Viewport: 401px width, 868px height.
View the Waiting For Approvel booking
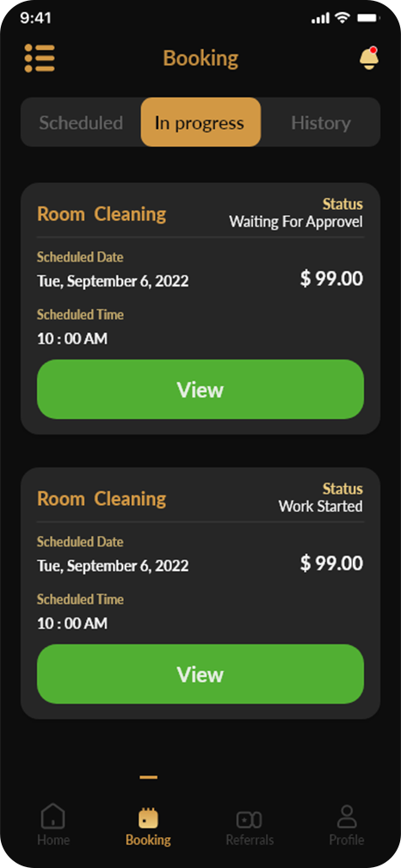pos(200,389)
